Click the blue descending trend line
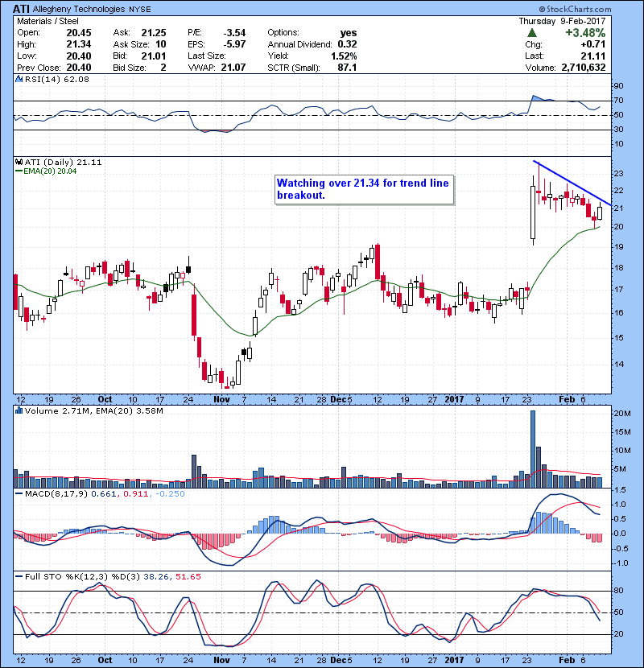Viewport: 644px width, 668px height. point(572,183)
